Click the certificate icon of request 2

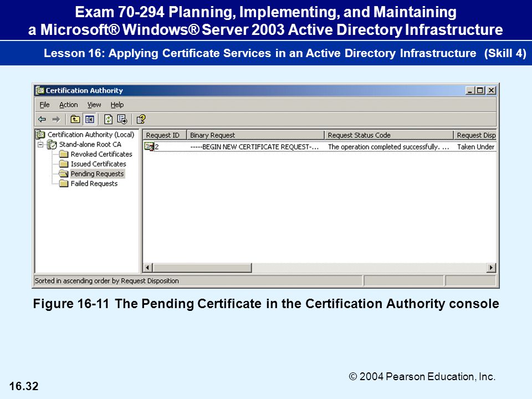pyautogui.click(x=149, y=146)
